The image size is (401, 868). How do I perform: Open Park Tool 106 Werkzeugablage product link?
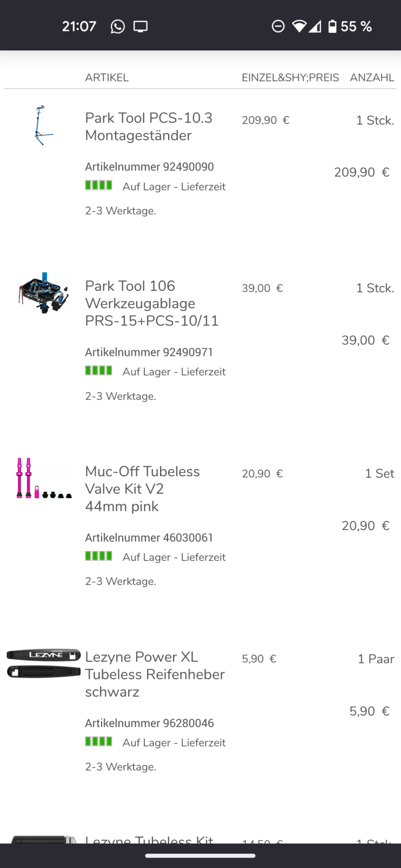click(151, 303)
